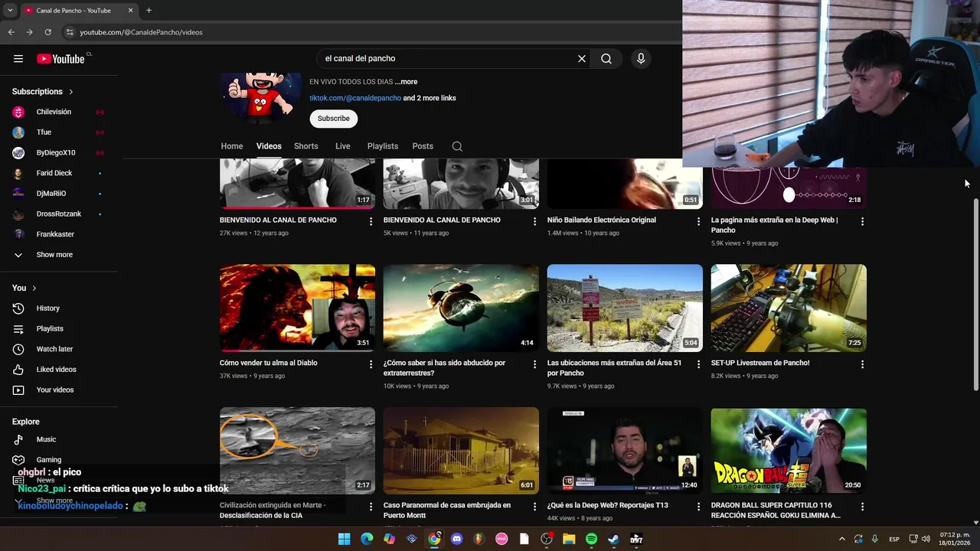The image size is (980, 551).
Task: Clear the search box text
Action: tap(582, 59)
